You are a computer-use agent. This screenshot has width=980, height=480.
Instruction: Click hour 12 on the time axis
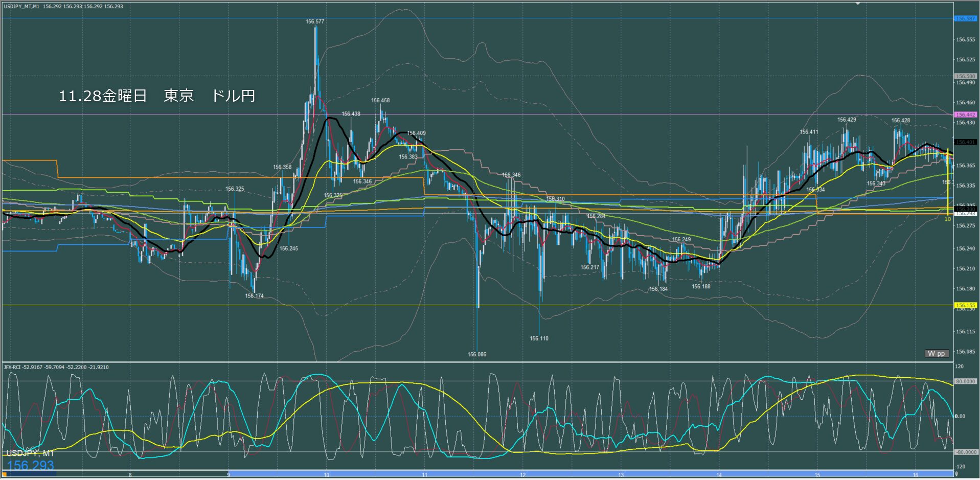tap(522, 475)
